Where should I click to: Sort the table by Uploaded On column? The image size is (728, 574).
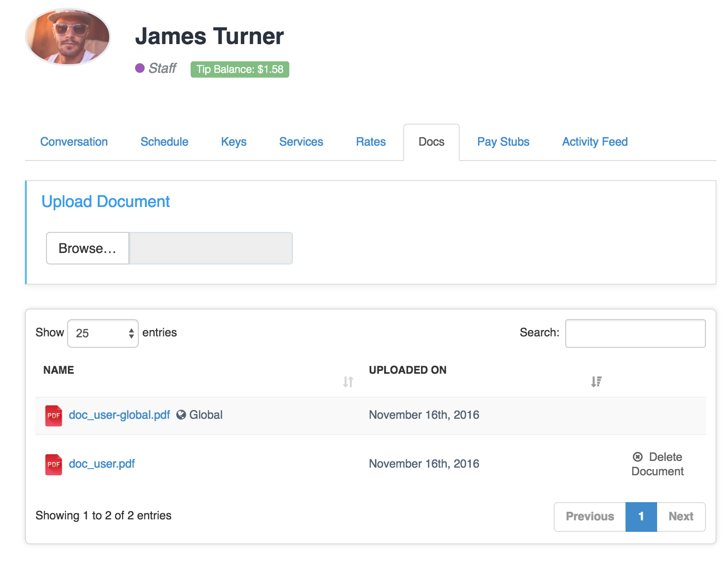[596, 381]
